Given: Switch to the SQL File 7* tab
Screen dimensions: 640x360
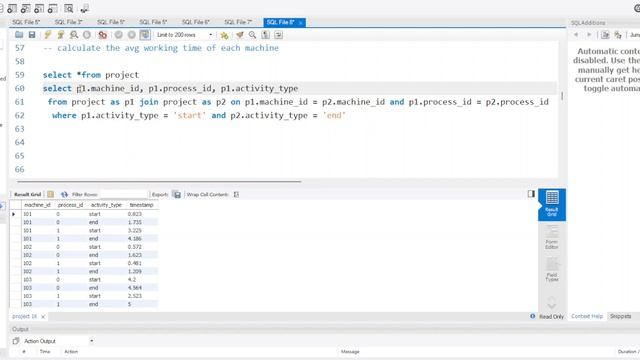Looking at the screenshot, I should [238, 22].
